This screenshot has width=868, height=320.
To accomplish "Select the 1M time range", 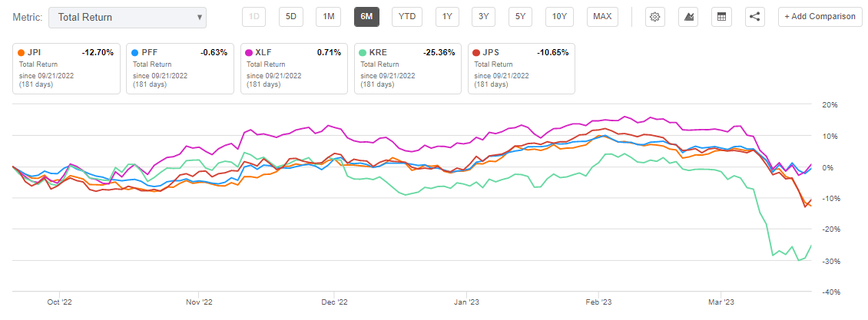I will (328, 17).
